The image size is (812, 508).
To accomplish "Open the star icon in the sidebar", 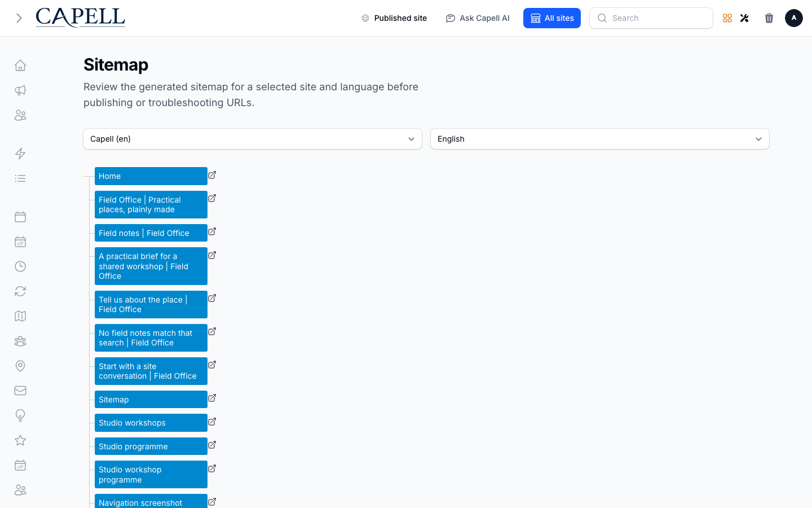I will pyautogui.click(x=20, y=440).
